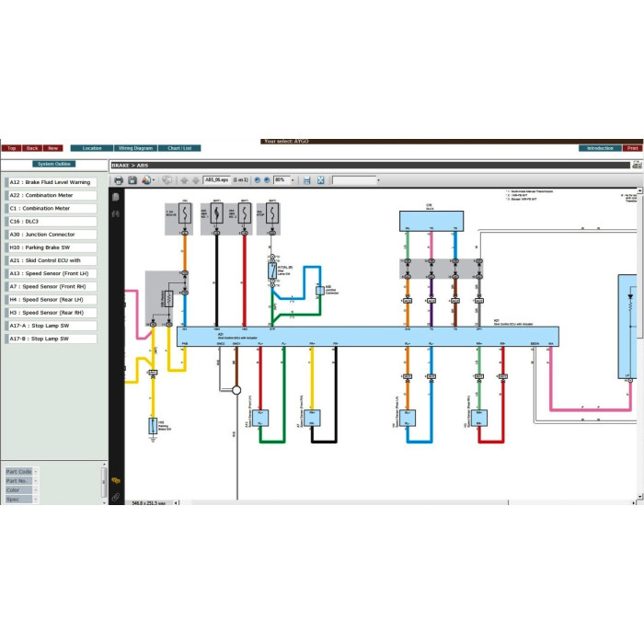Select C16 : DLC3 item
Screen dimensions: 644x644
tap(51, 222)
